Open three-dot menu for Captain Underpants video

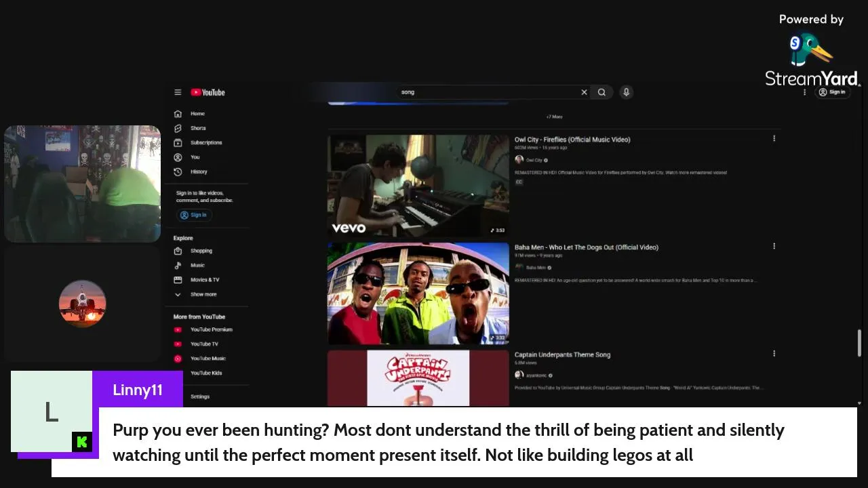[x=774, y=353]
